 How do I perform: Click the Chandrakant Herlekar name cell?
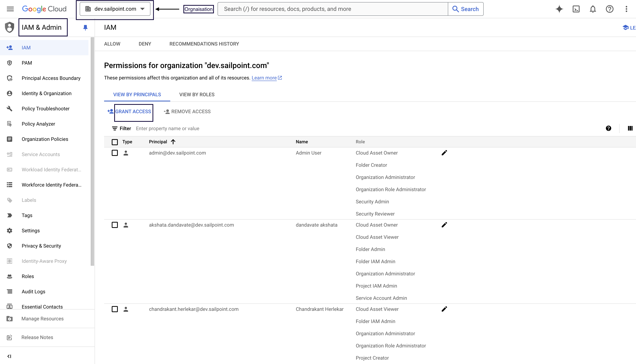click(319, 309)
